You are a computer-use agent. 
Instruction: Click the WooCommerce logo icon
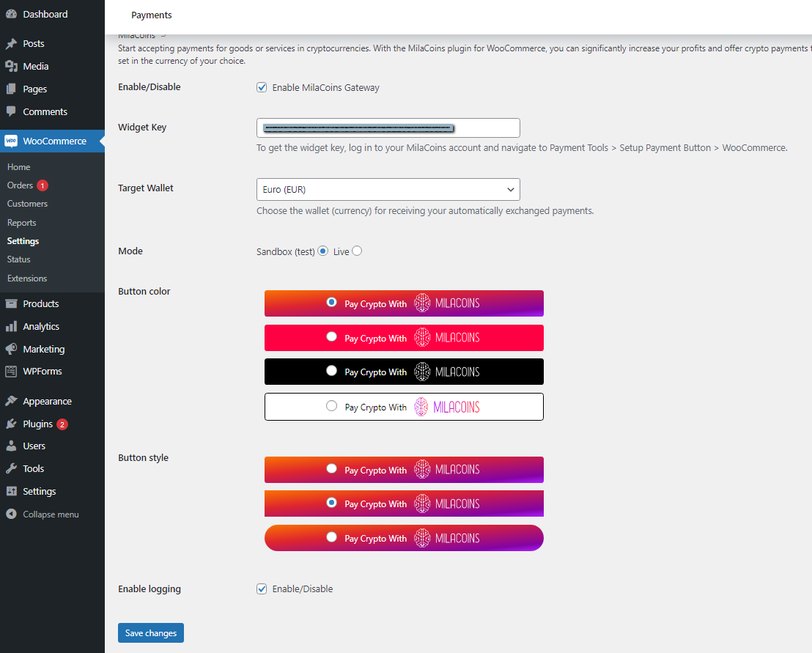pyautogui.click(x=11, y=141)
